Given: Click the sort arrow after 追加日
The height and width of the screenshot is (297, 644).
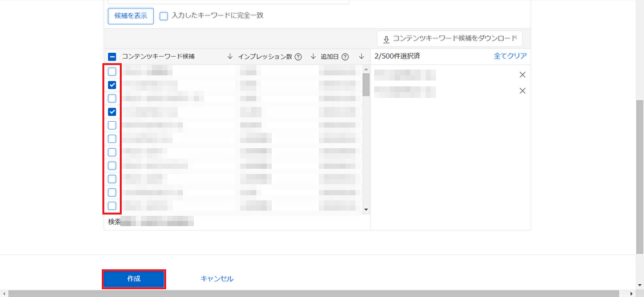Looking at the screenshot, I should [361, 57].
